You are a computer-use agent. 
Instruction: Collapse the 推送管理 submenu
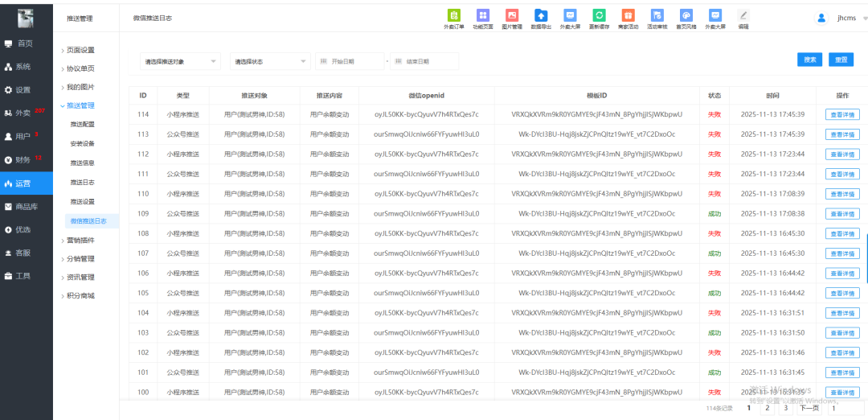coord(80,105)
